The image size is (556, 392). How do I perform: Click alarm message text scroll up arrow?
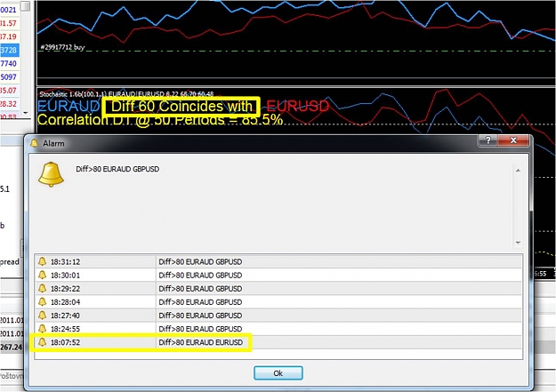(518, 171)
